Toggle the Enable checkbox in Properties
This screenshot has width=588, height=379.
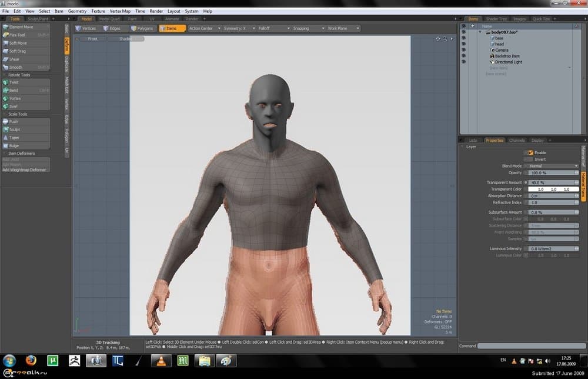click(531, 152)
